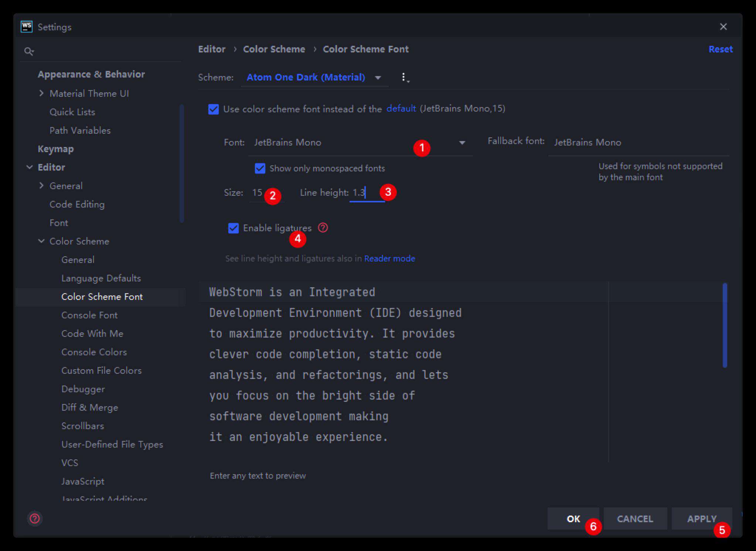This screenshot has width=756, height=551.
Task: Open Code Editing settings page
Action: [x=77, y=204]
